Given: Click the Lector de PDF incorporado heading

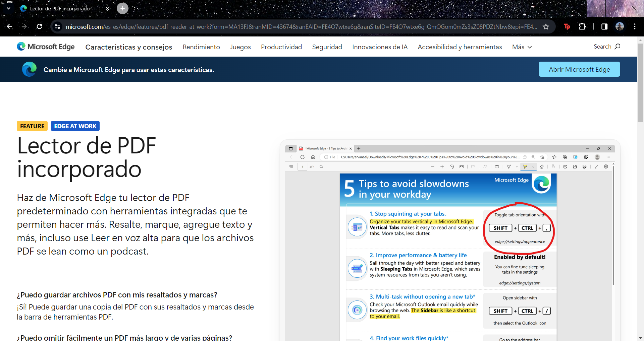Looking at the screenshot, I should (87, 157).
